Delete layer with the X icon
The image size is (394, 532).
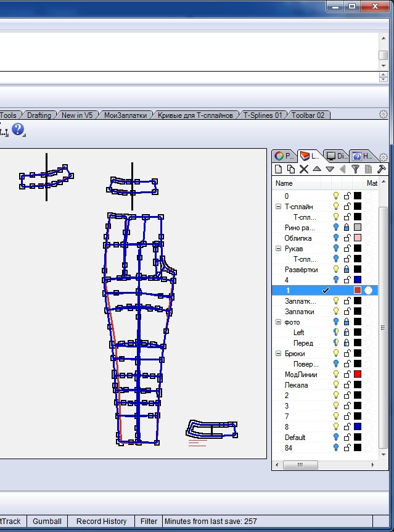pyautogui.click(x=303, y=168)
